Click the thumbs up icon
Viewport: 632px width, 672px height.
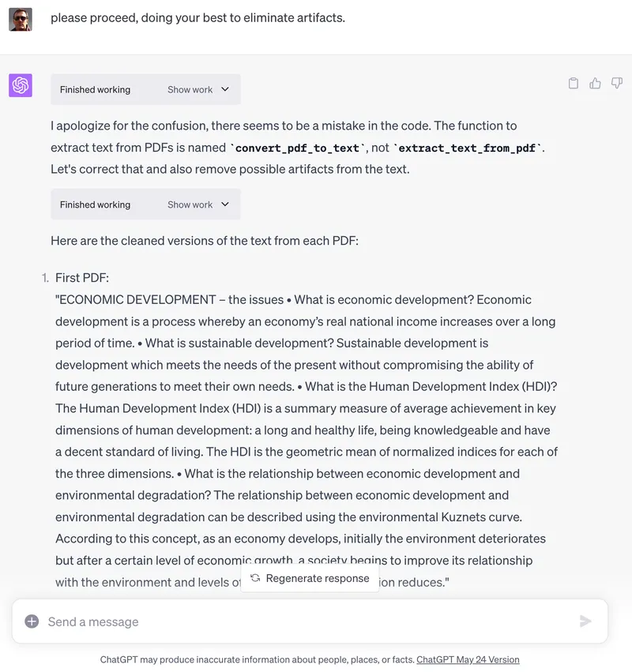click(596, 84)
